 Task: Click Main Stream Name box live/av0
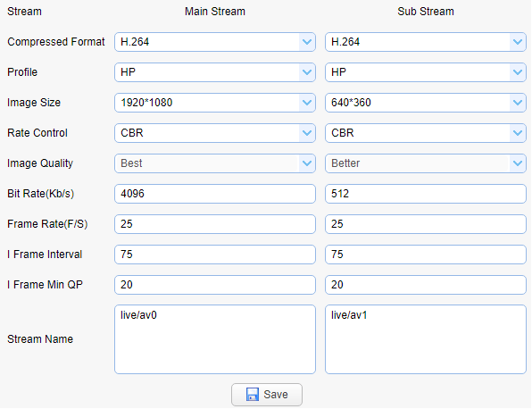point(215,339)
